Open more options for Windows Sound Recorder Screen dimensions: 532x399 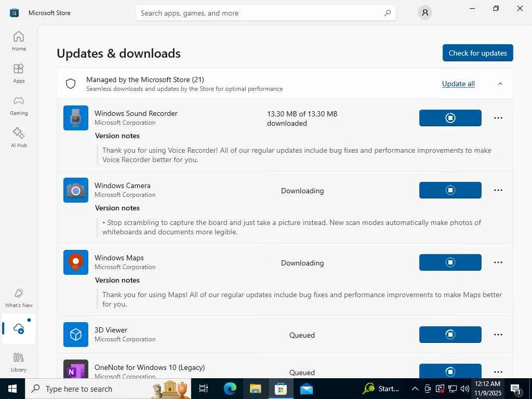498,118
